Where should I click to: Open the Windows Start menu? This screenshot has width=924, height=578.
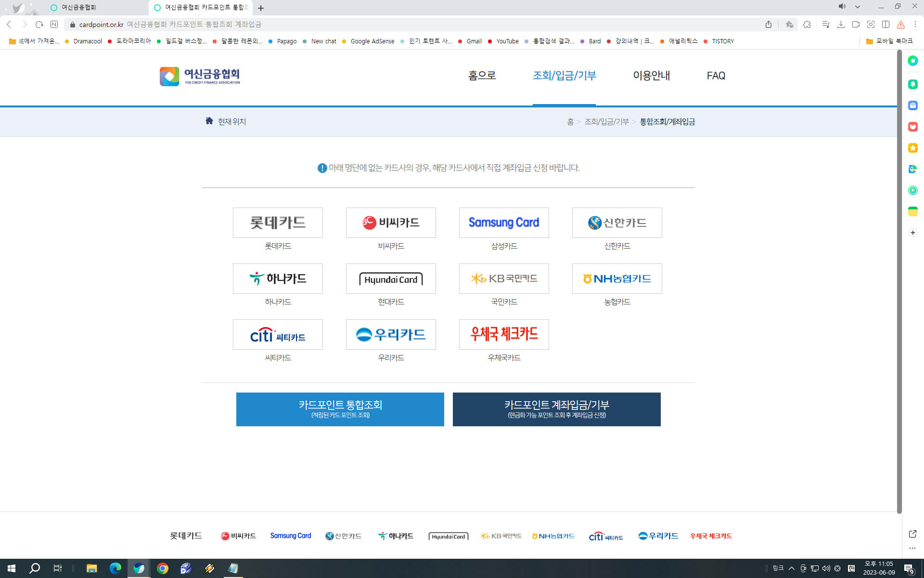tap(12, 568)
